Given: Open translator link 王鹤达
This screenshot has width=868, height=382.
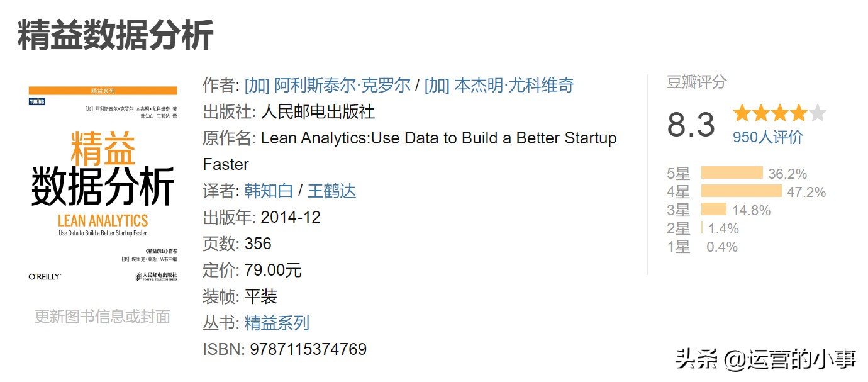Looking at the screenshot, I should tap(331, 191).
